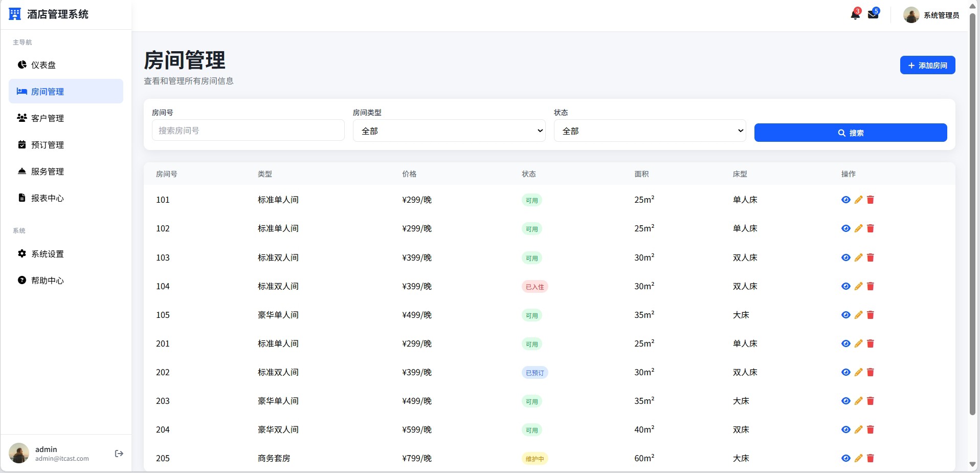View room 102 details eye icon
Image resolution: width=980 pixels, height=473 pixels.
(x=845, y=228)
